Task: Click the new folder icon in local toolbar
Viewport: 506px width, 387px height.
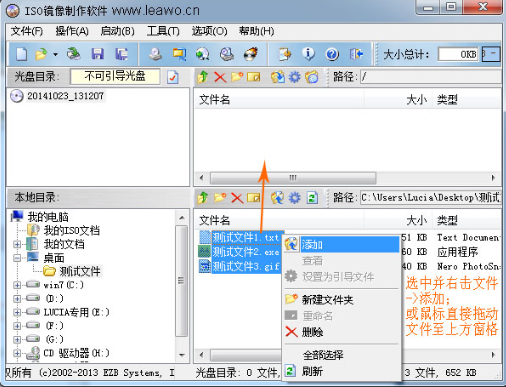Action: pyautogui.click(x=220, y=198)
